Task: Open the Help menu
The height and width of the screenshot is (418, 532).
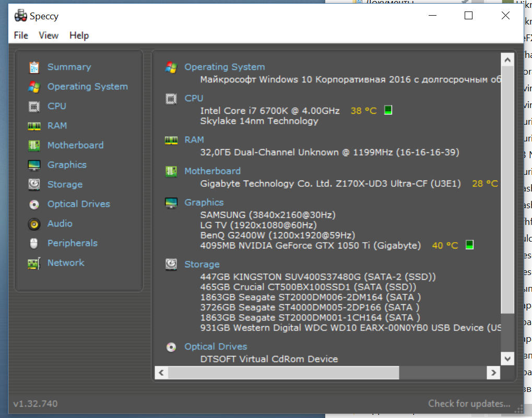Action: [79, 35]
